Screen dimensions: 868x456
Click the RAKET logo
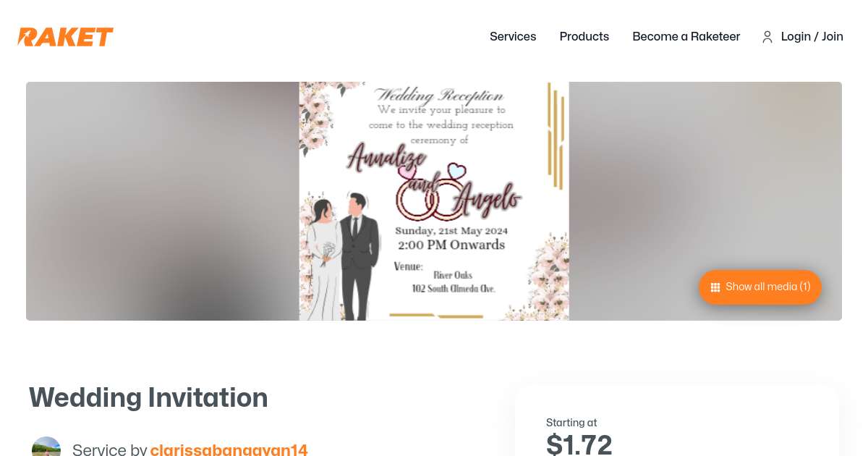[65, 37]
